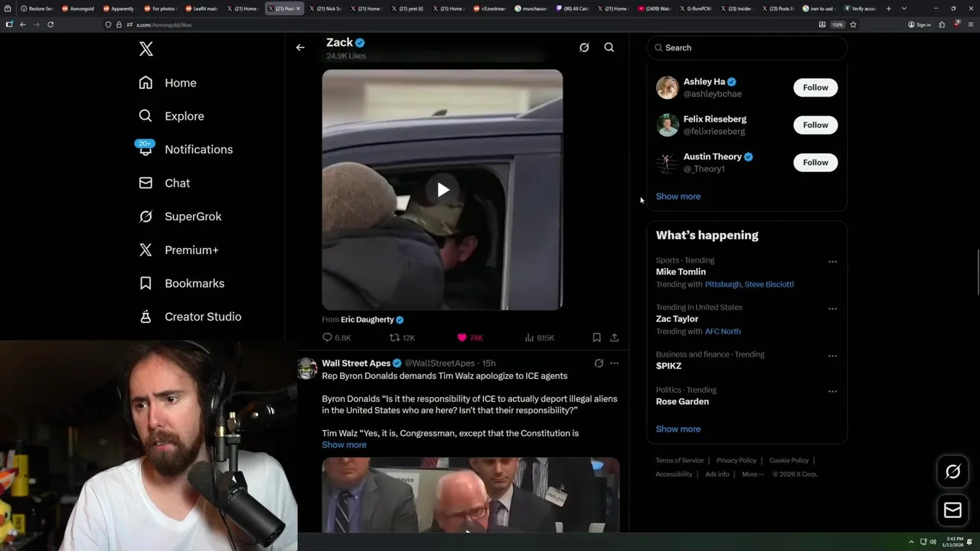Open the Wall Street Apes profile avatar
980x551 pixels.
[x=307, y=368]
